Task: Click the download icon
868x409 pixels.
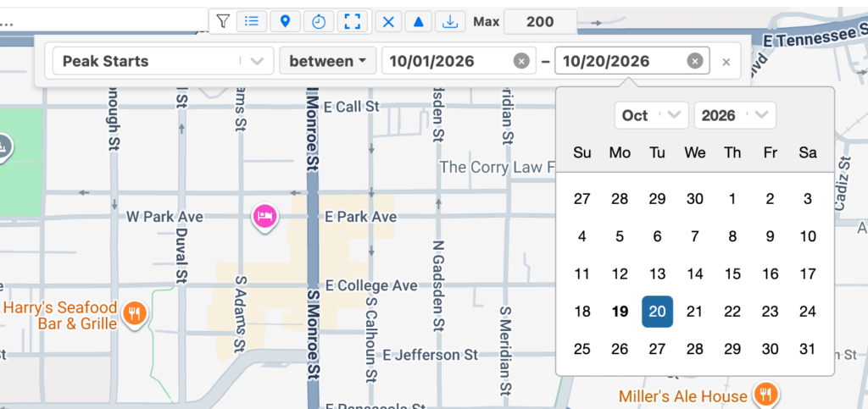Action: pyautogui.click(x=451, y=21)
